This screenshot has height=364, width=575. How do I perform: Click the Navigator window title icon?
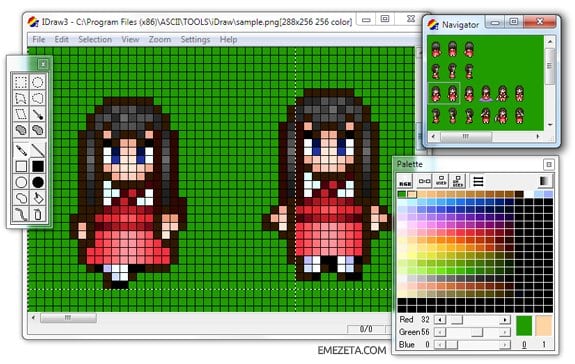pos(433,25)
